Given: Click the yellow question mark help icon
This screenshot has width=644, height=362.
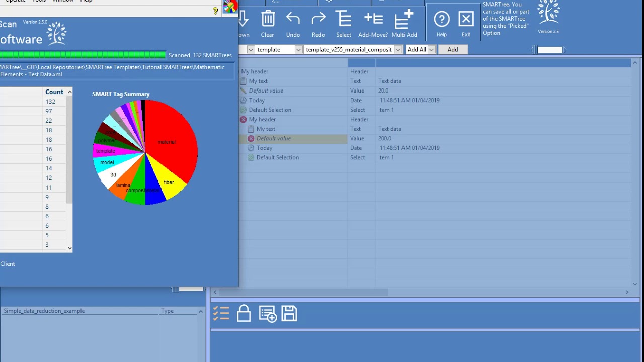Looking at the screenshot, I should (x=216, y=11).
